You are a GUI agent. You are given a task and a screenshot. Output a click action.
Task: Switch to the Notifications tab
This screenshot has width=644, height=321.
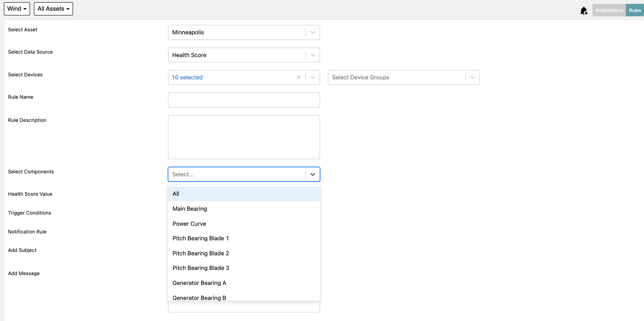click(x=609, y=10)
